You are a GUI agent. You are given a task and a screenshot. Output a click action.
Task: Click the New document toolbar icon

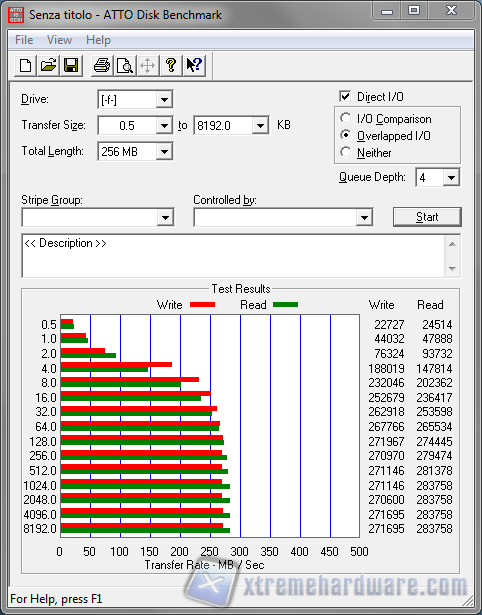pos(25,65)
